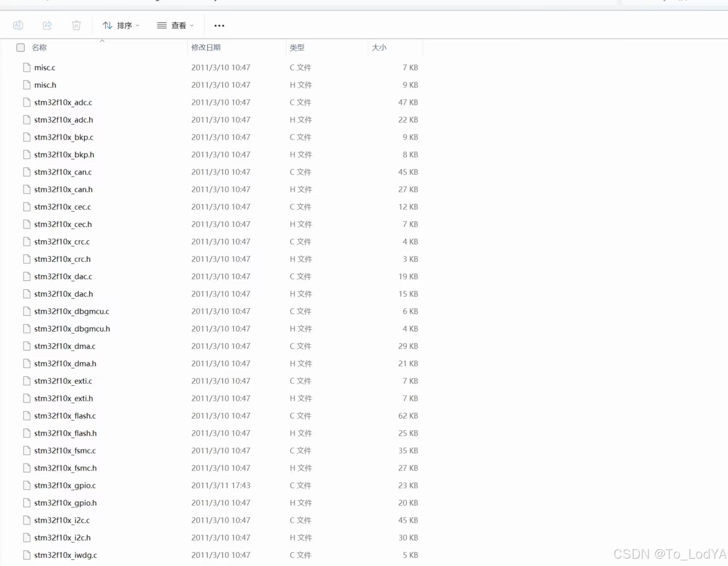
Task: Click the file icon of stm32f10x_dma.c
Action: [27, 346]
